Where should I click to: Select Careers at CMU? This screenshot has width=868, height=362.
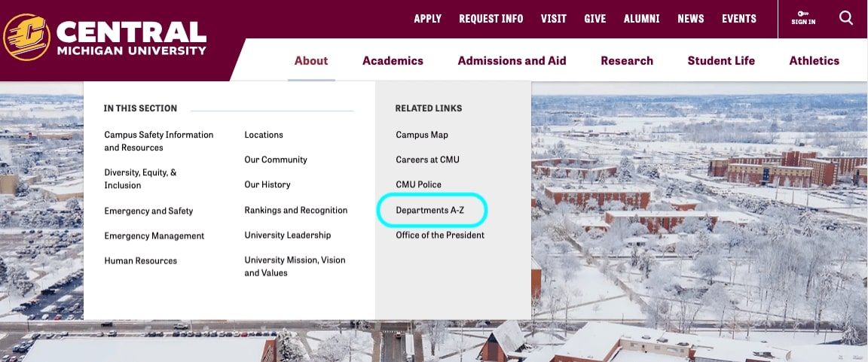(427, 160)
